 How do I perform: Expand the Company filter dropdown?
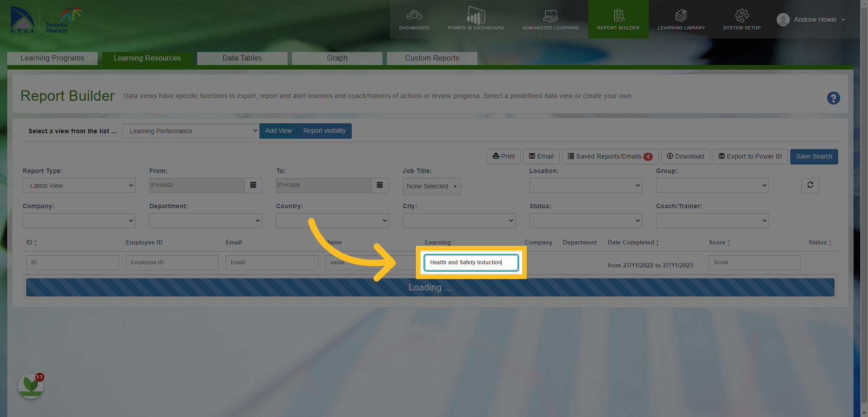(x=79, y=220)
